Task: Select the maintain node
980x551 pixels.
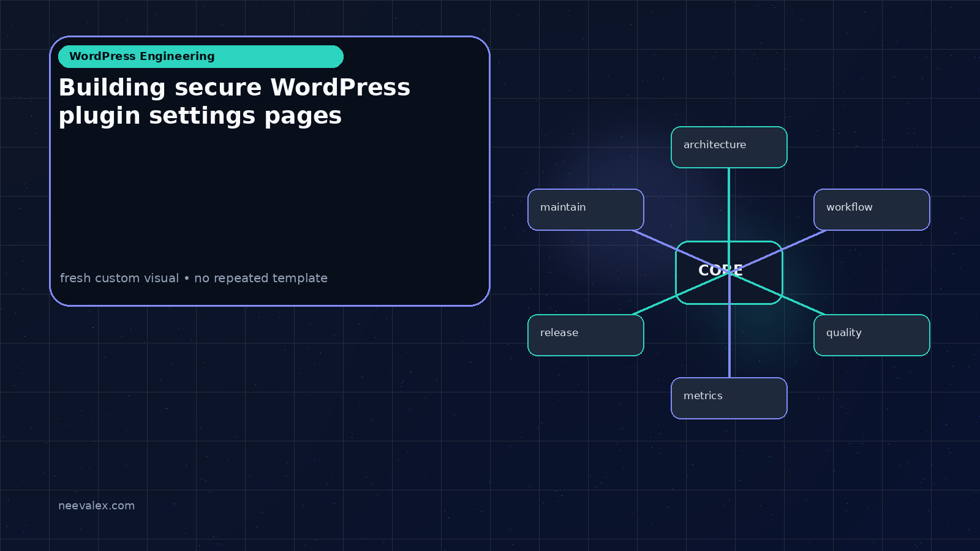Action: click(586, 209)
